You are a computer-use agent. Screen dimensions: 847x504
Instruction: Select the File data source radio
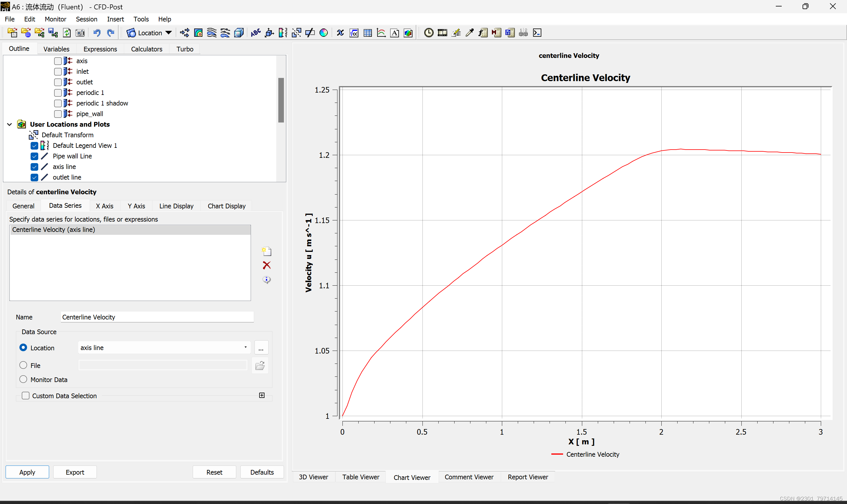click(x=23, y=365)
